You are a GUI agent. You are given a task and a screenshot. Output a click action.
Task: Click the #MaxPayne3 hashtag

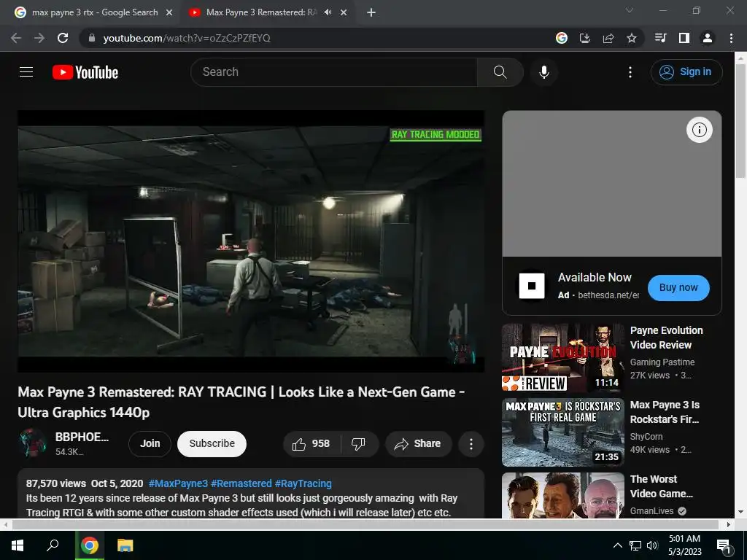coord(178,483)
